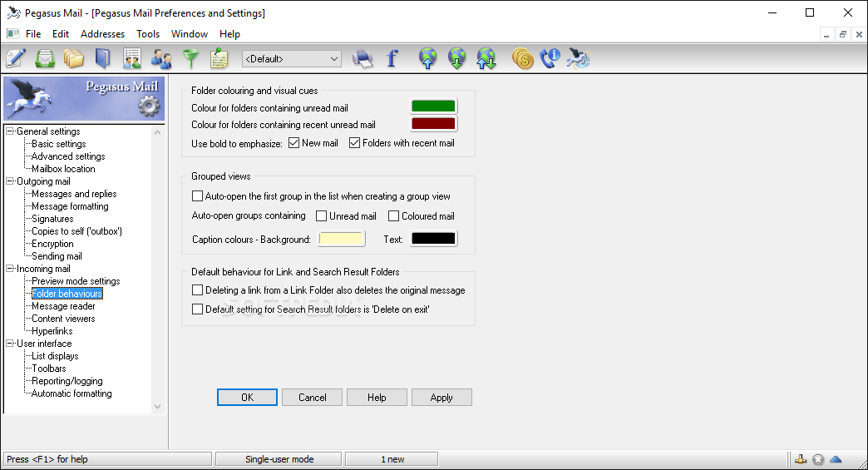Open the Help menu
This screenshot has height=470, width=868.
tap(229, 34)
